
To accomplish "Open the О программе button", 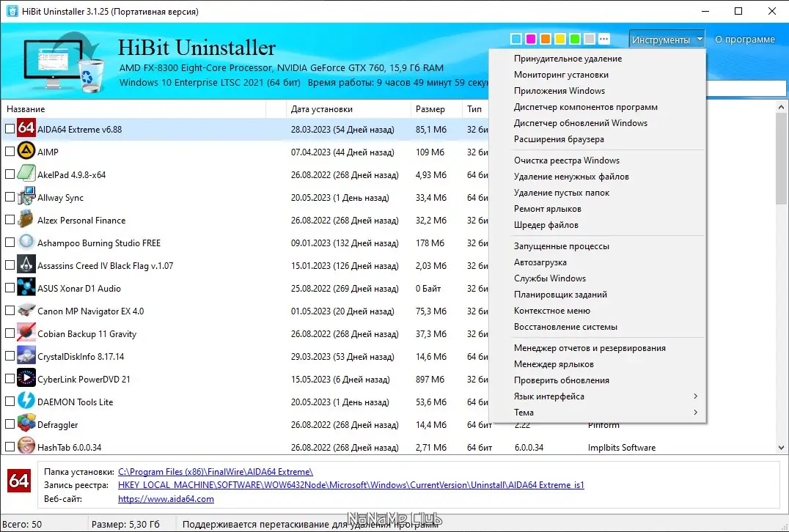I will (745, 40).
